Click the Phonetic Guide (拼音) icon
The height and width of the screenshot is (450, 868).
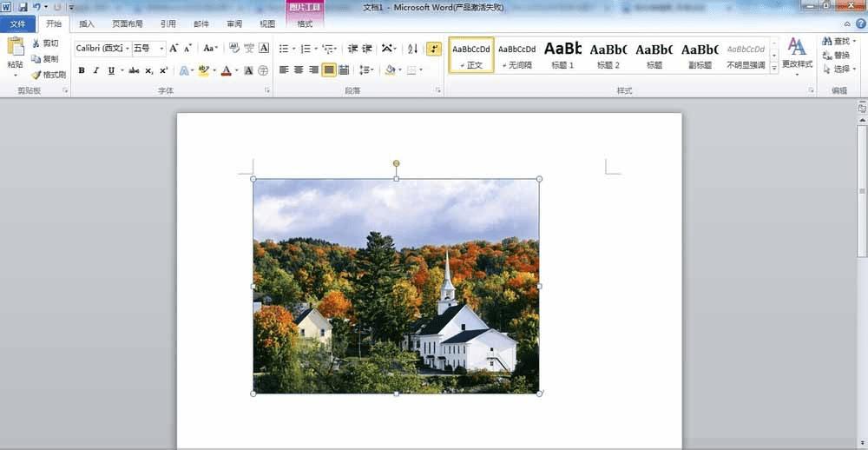click(249, 49)
